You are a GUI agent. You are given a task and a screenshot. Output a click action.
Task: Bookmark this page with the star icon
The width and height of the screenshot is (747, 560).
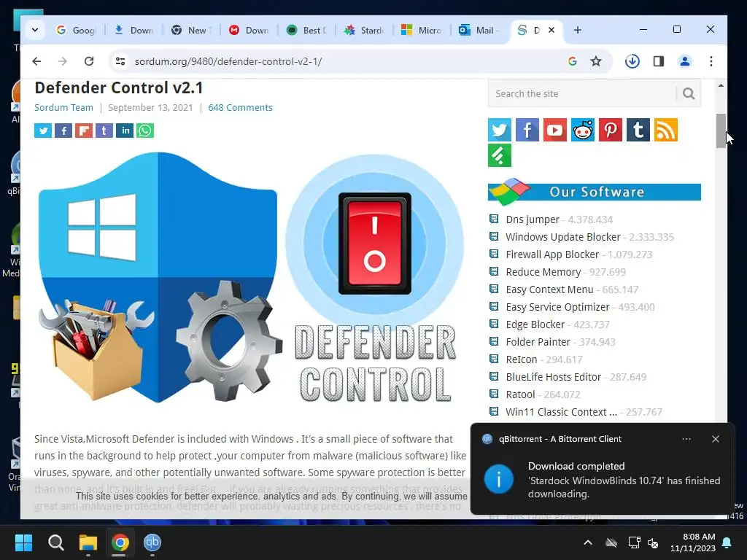[x=595, y=61]
